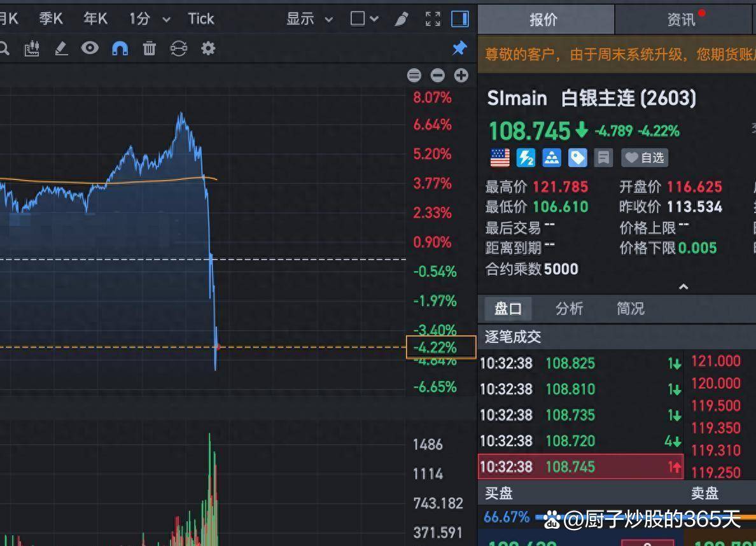Open chart settings with the gear icon
The image size is (756, 546).
click(x=207, y=48)
